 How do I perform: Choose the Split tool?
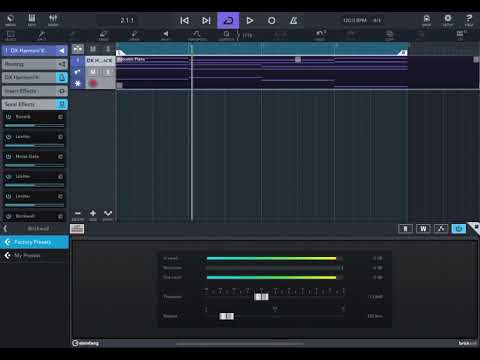pyautogui.click(x=42, y=35)
